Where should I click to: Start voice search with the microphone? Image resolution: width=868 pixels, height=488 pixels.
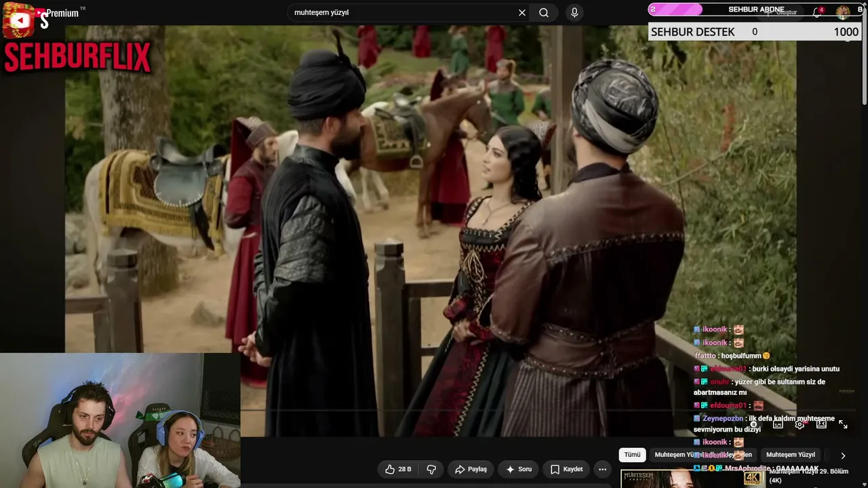tap(574, 13)
